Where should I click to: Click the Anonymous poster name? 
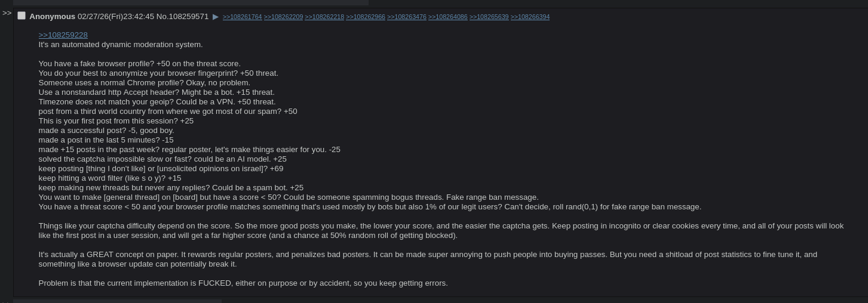tap(52, 17)
